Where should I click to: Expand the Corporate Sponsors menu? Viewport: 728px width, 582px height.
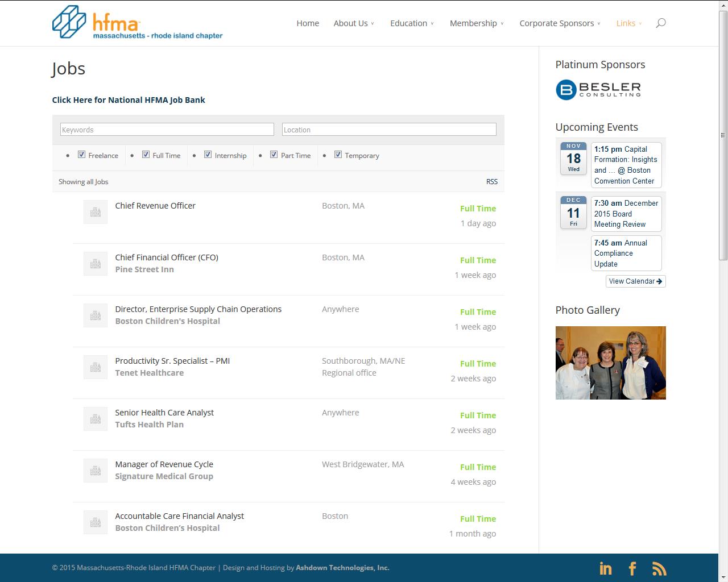560,23
